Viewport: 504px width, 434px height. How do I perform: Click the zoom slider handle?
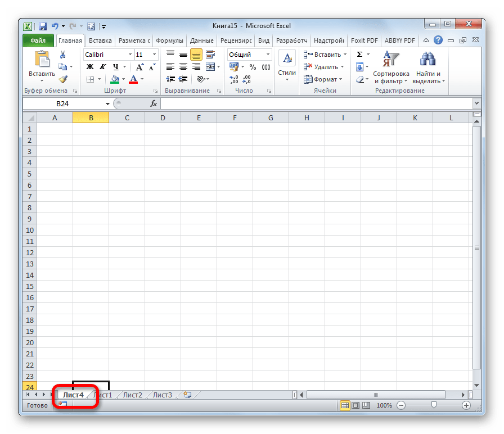tap(434, 405)
